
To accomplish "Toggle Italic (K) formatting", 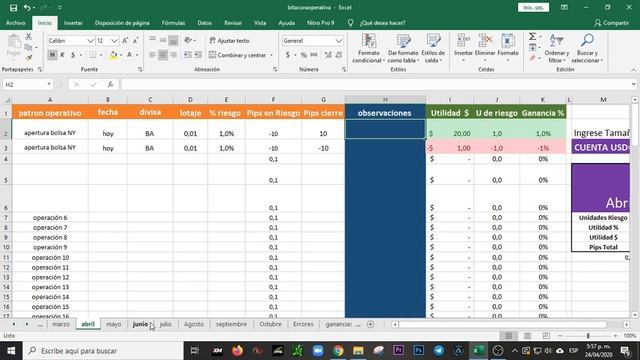I will 62,55.
